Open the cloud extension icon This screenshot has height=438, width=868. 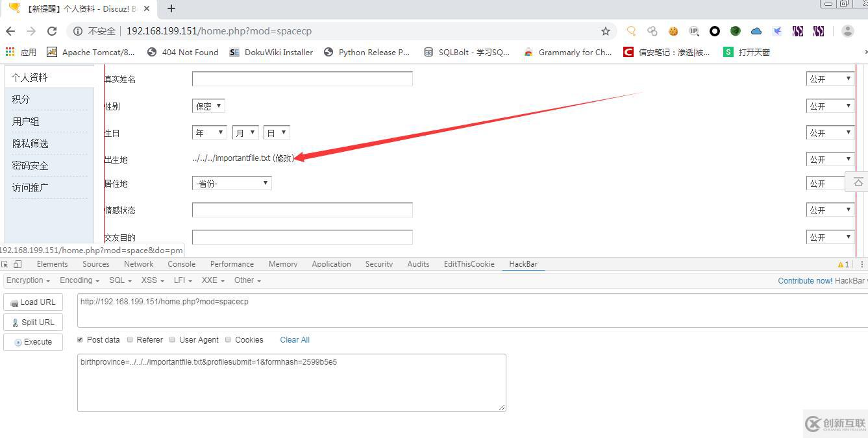(x=756, y=31)
